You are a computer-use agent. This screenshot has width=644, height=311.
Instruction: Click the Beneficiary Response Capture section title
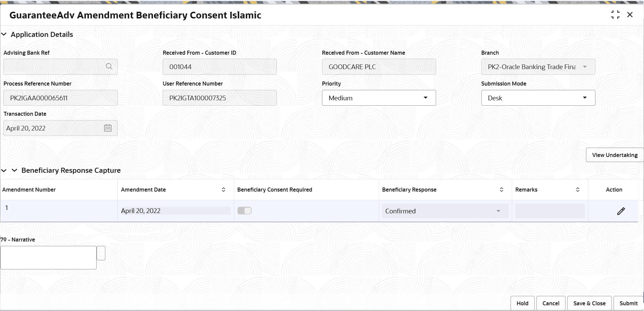(x=71, y=170)
